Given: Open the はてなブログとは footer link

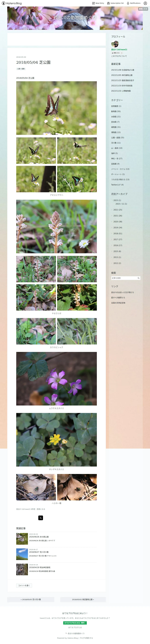Looking at the screenshot, I should pyautogui.click(x=75, y=627).
